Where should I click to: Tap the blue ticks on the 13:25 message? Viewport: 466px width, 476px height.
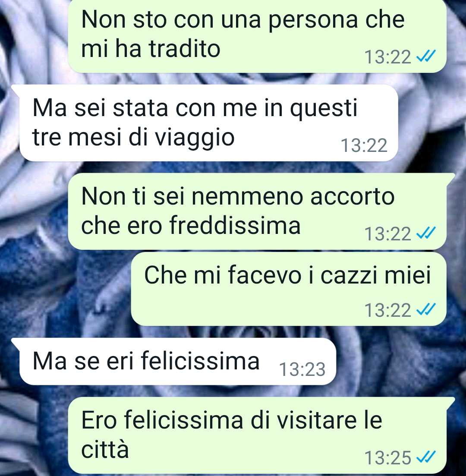click(x=425, y=457)
